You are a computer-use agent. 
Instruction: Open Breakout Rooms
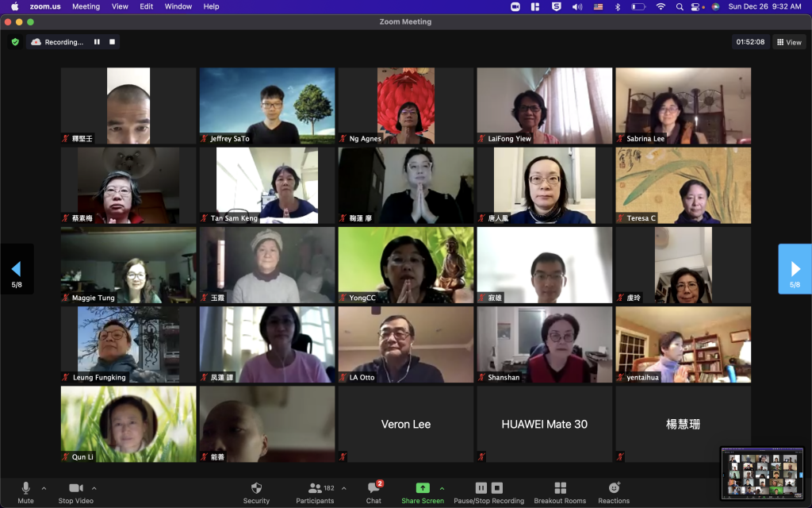click(x=560, y=491)
